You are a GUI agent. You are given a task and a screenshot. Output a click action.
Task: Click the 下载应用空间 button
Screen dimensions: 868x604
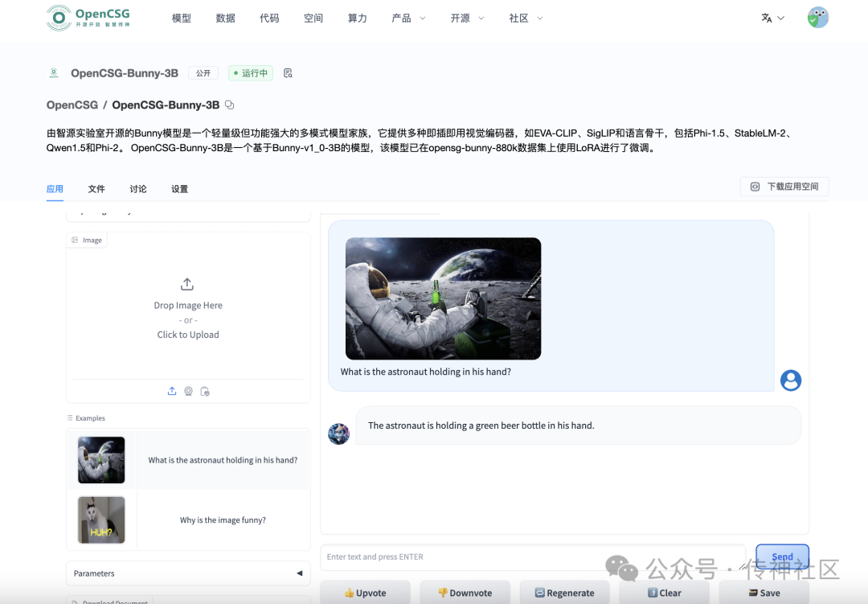coord(784,187)
